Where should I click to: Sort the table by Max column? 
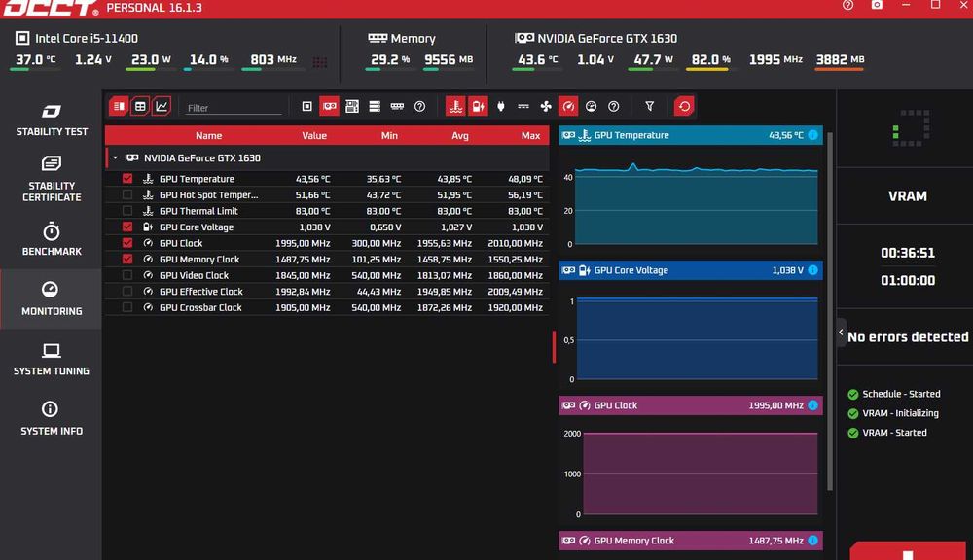530,136
